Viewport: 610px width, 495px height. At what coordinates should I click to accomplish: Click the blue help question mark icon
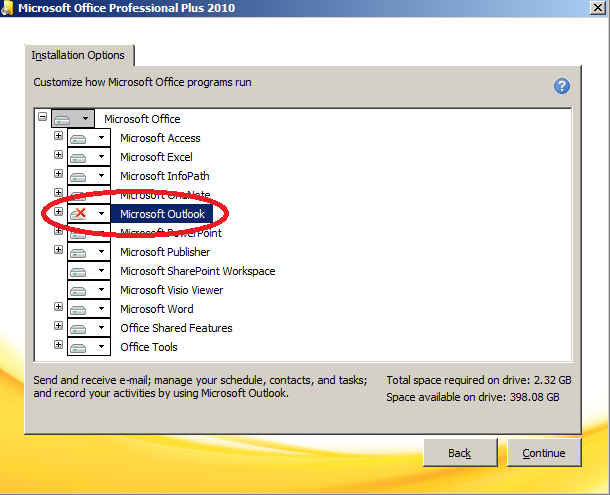point(562,86)
